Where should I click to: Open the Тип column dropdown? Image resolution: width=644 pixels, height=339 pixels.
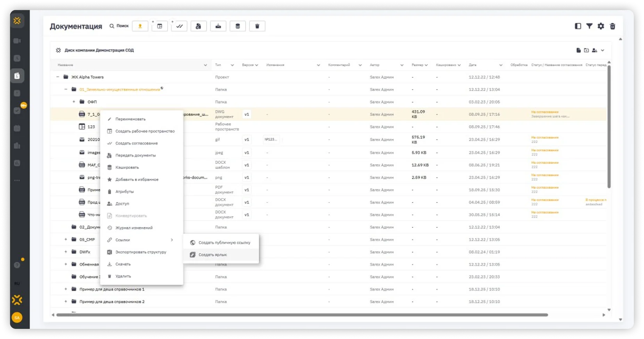point(232,65)
